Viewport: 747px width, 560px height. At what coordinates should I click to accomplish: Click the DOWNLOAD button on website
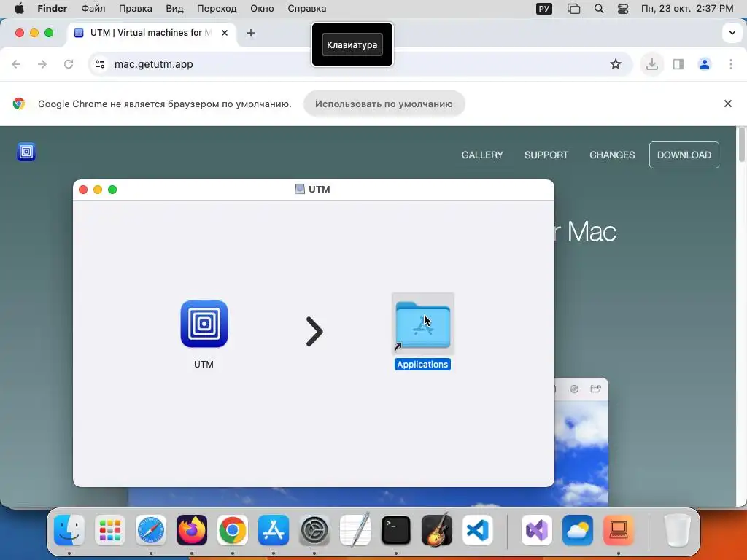point(684,155)
